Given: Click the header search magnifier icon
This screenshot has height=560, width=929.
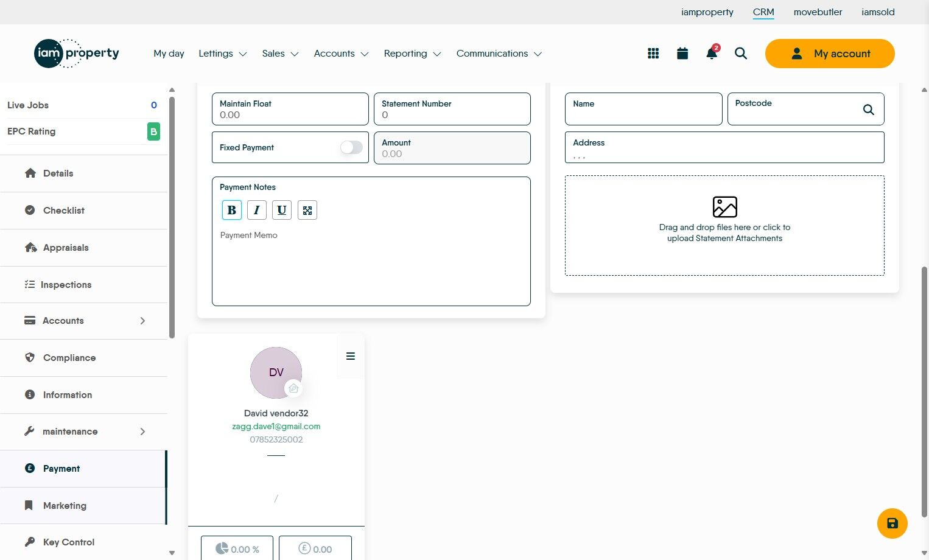Looking at the screenshot, I should point(741,54).
